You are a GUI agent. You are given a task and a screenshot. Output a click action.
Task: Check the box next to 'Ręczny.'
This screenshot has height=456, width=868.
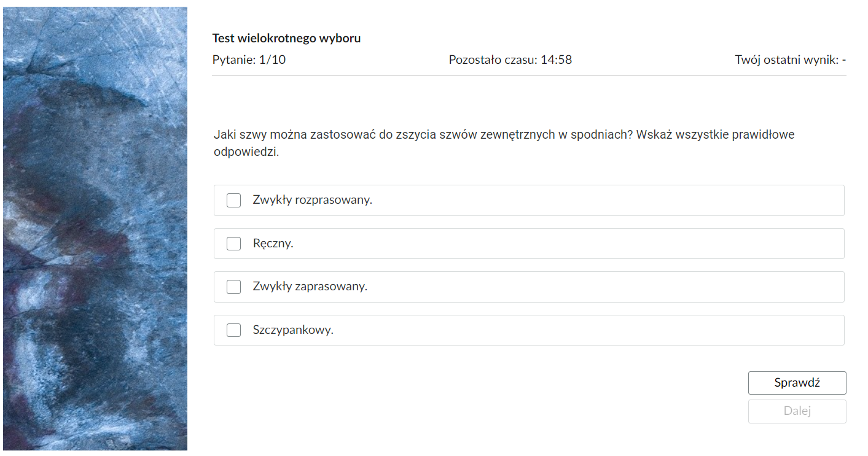click(x=233, y=244)
